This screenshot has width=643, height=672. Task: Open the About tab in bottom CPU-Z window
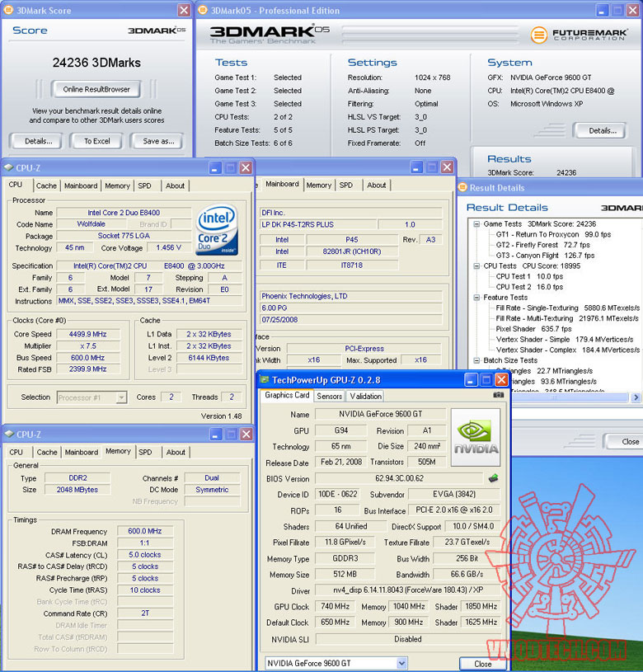pos(176,452)
